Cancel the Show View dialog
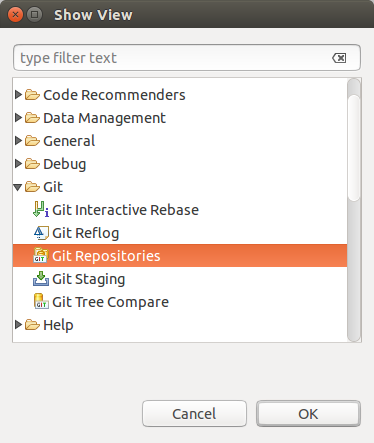The height and width of the screenshot is (443, 374). coord(194,414)
